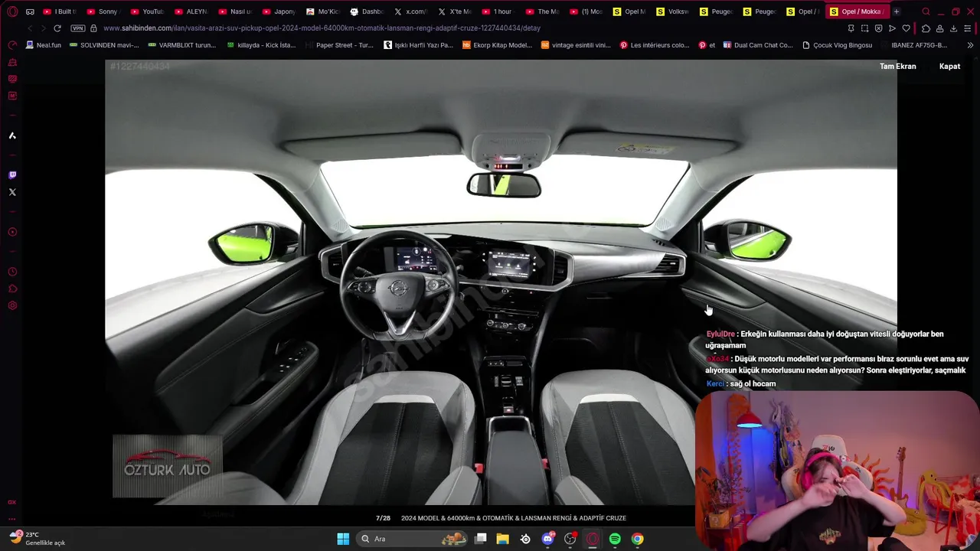The width and height of the screenshot is (980, 551).
Task: Open Aria AI icon in Opera sidebar
Action: pyautogui.click(x=12, y=135)
